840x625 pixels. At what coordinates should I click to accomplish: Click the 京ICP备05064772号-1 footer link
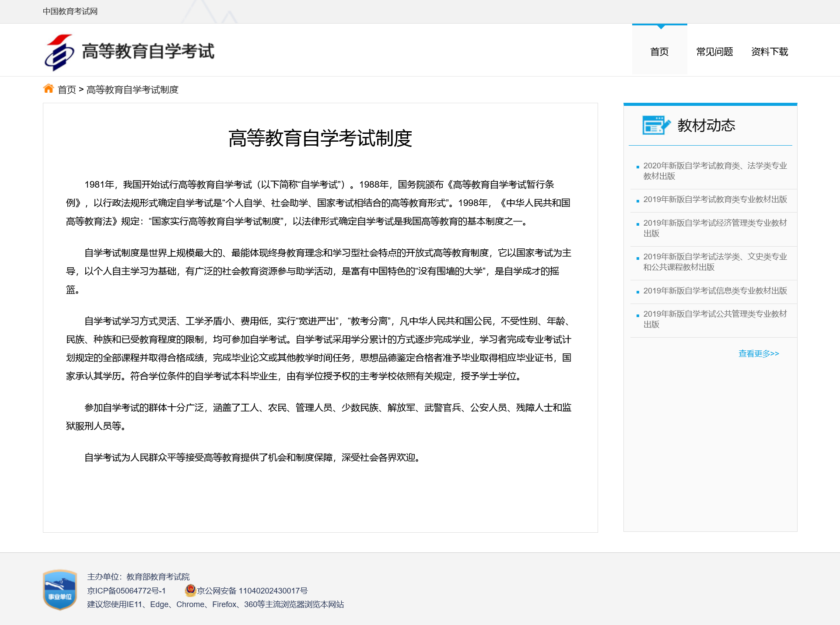(x=126, y=591)
